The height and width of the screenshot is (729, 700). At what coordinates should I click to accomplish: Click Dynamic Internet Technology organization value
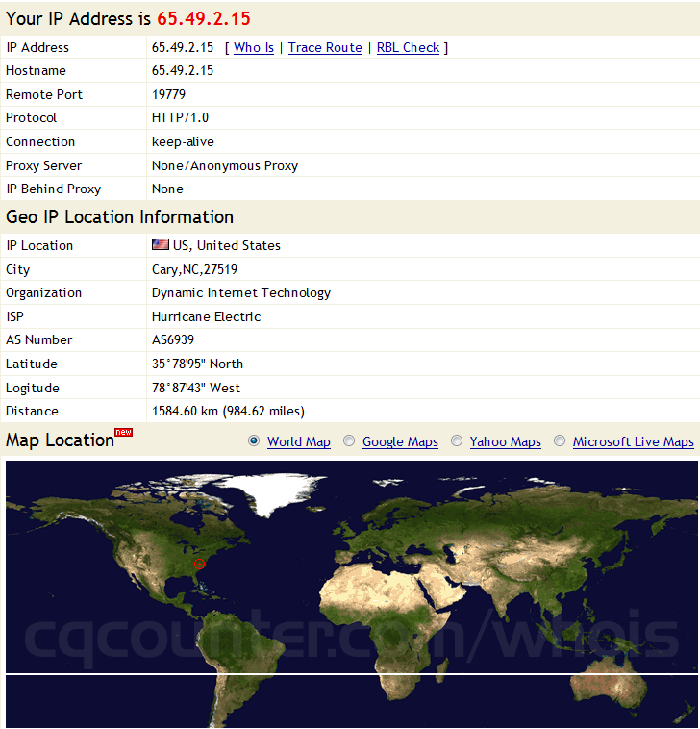tap(240, 293)
